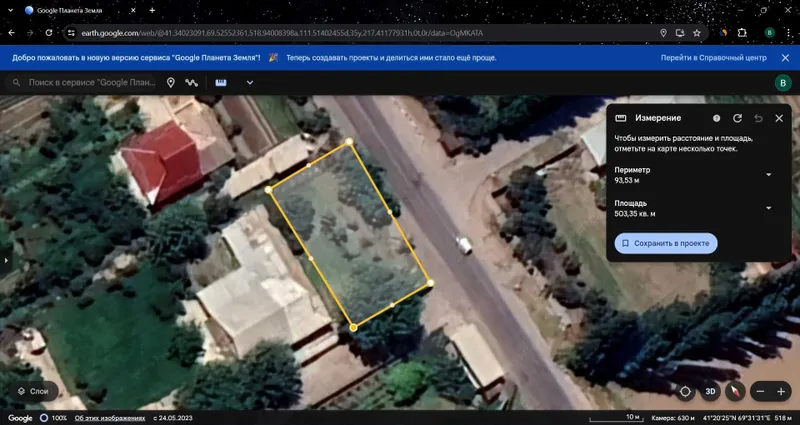The height and width of the screenshot is (425, 800).
Task: Open the Слои layers button
Action: pos(33,391)
